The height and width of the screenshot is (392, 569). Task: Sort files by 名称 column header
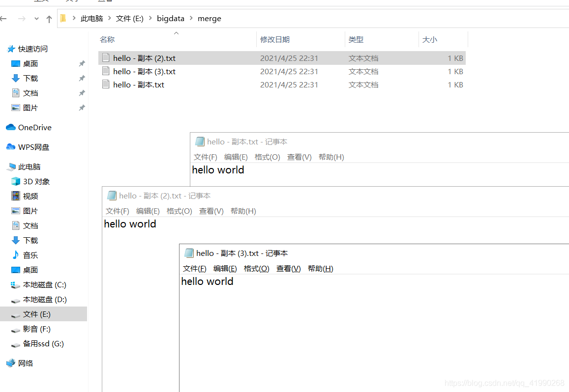point(107,39)
